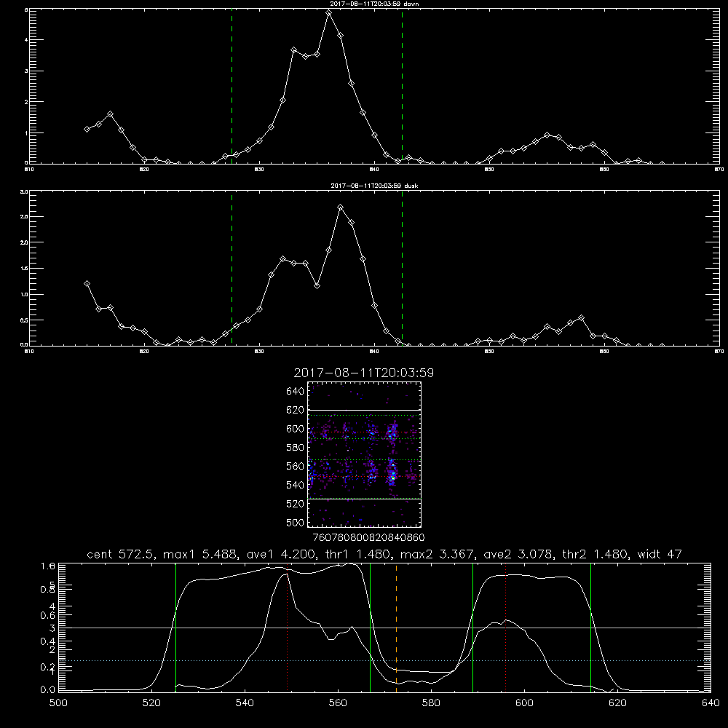
Task: Click y-axis label 540 beside spectral image
Action: [296, 485]
